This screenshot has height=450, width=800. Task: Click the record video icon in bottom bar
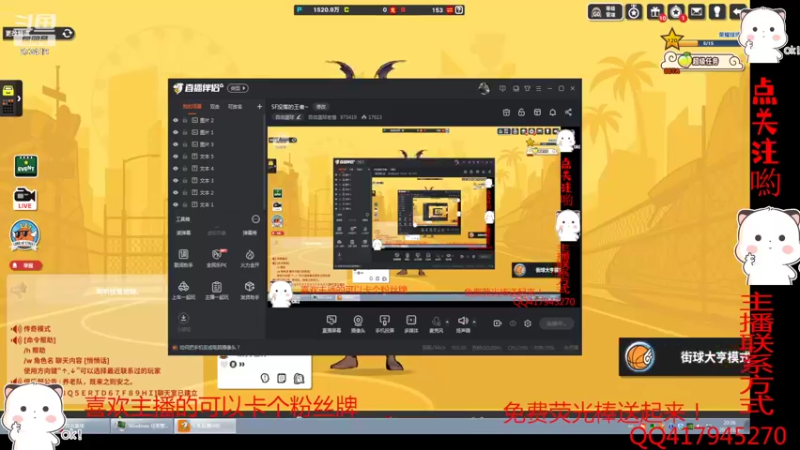[497, 323]
